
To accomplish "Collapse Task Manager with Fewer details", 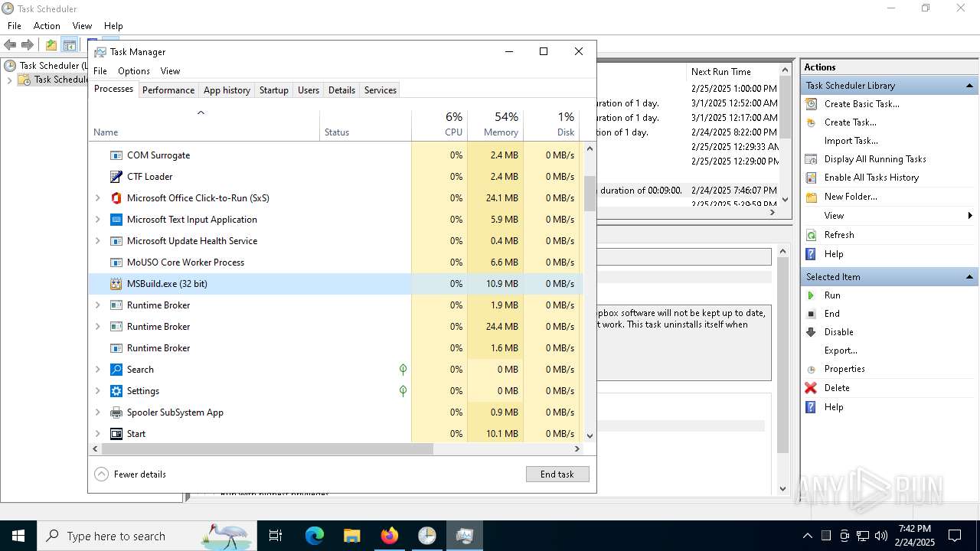I will pyautogui.click(x=130, y=474).
